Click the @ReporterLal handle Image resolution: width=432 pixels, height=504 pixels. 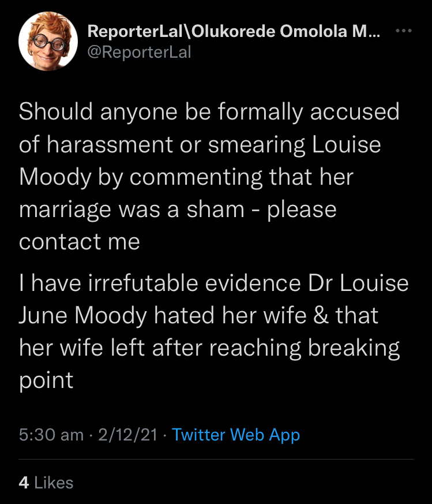[139, 53]
